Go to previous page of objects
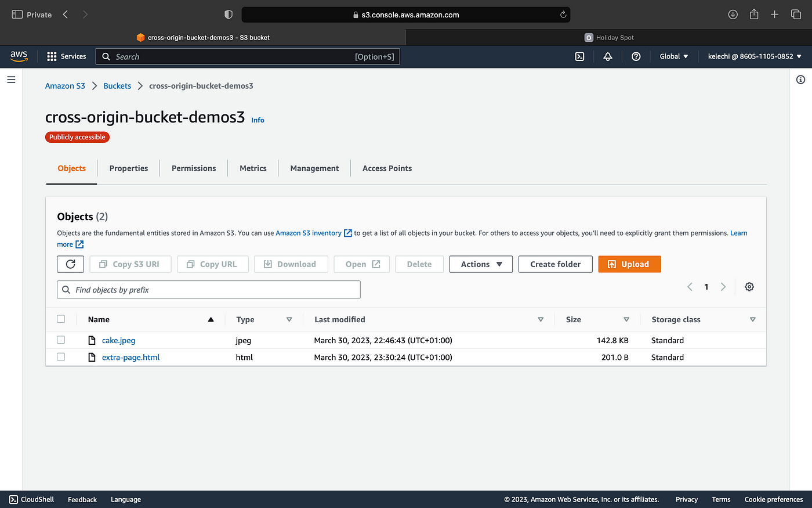The height and width of the screenshot is (508, 812). (x=690, y=287)
